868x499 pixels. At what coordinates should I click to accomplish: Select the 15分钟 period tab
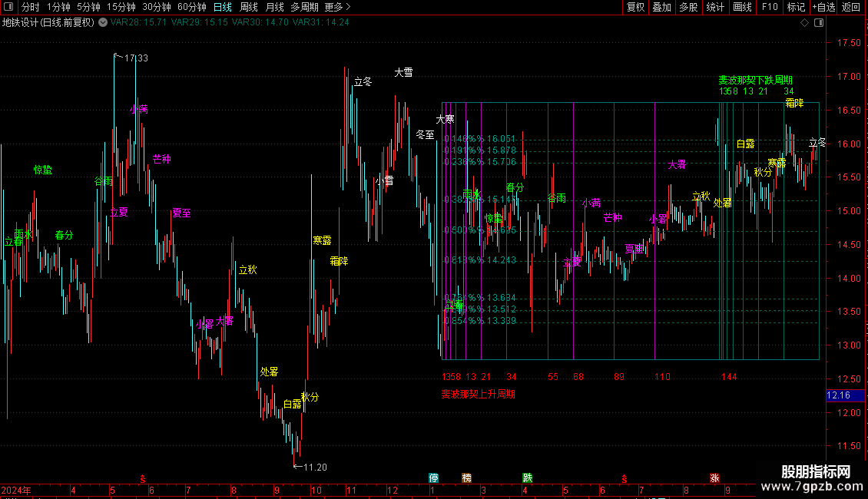(x=121, y=7)
